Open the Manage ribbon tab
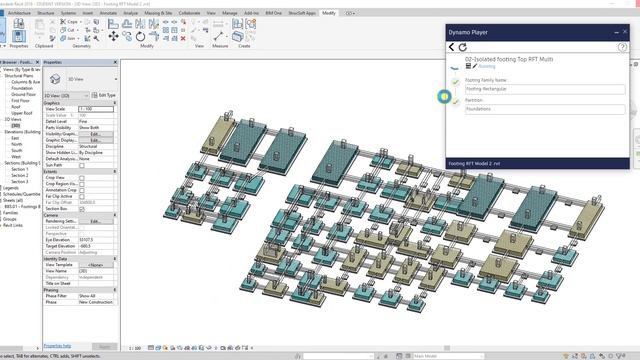This screenshot has width=640, height=360. (229, 13)
